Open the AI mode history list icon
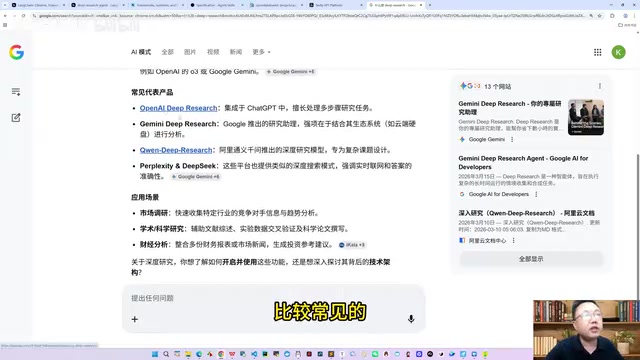The image size is (640, 360). pos(16,92)
